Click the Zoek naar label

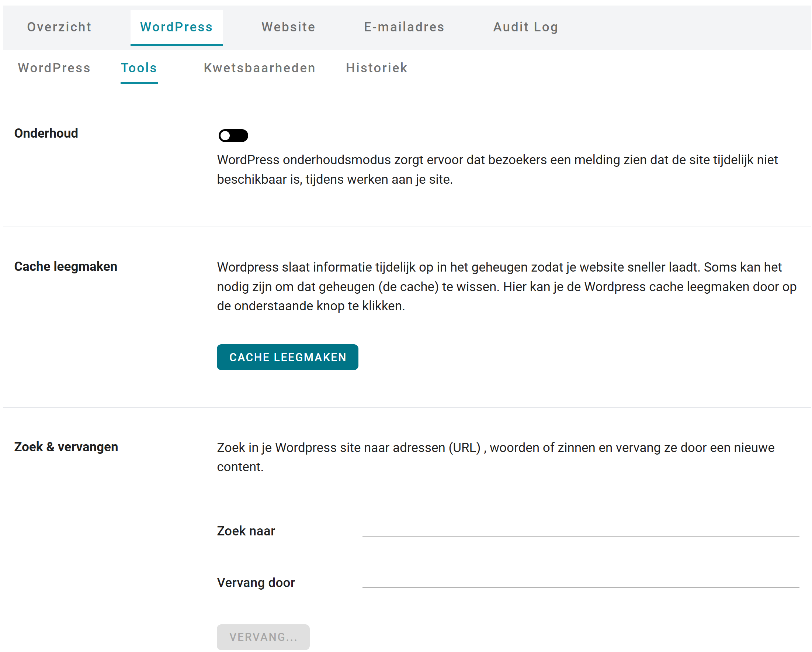pos(246,531)
